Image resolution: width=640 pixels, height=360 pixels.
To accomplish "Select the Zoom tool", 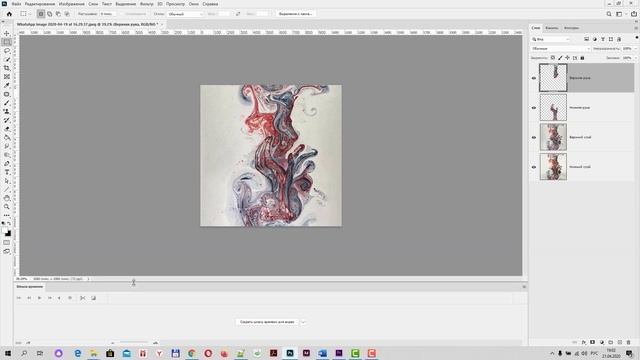I will [7, 207].
